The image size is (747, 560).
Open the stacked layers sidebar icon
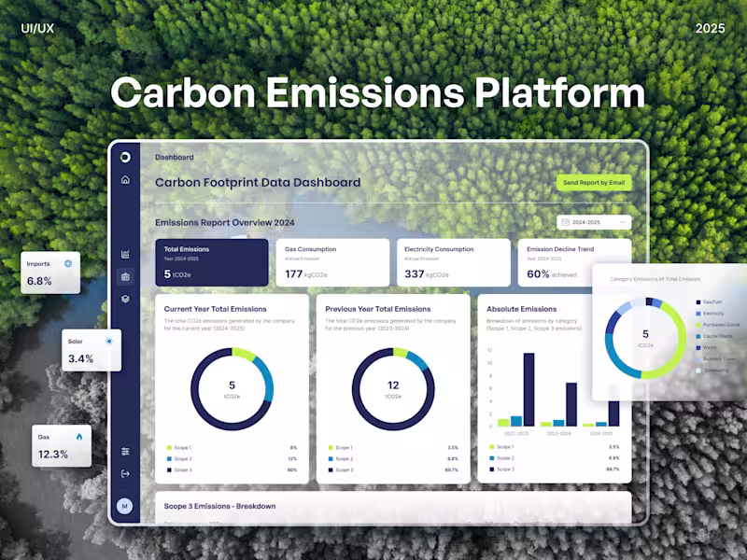(125, 299)
